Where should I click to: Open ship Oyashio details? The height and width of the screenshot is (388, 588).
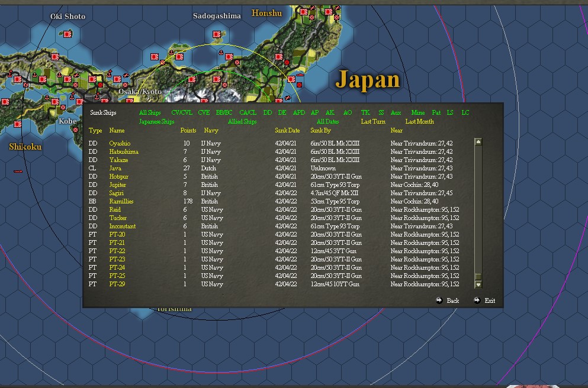pyautogui.click(x=120, y=143)
